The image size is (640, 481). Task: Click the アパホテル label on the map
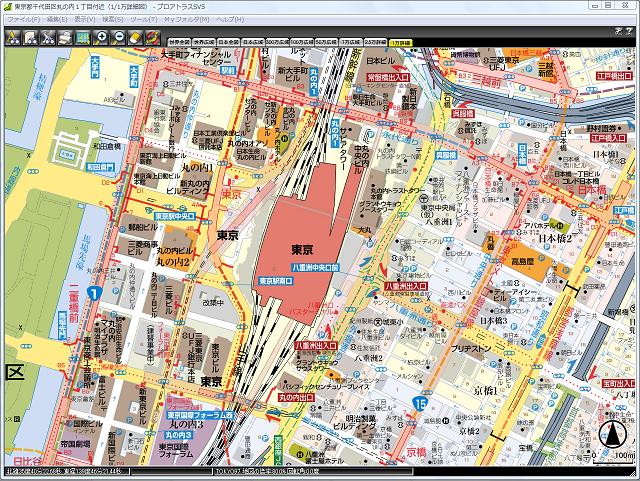(x=540, y=225)
